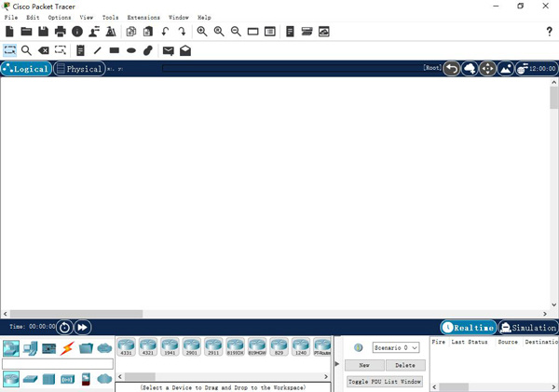The image size is (559, 392).
Task: Select the Inspect magnifier tool
Action: point(27,50)
